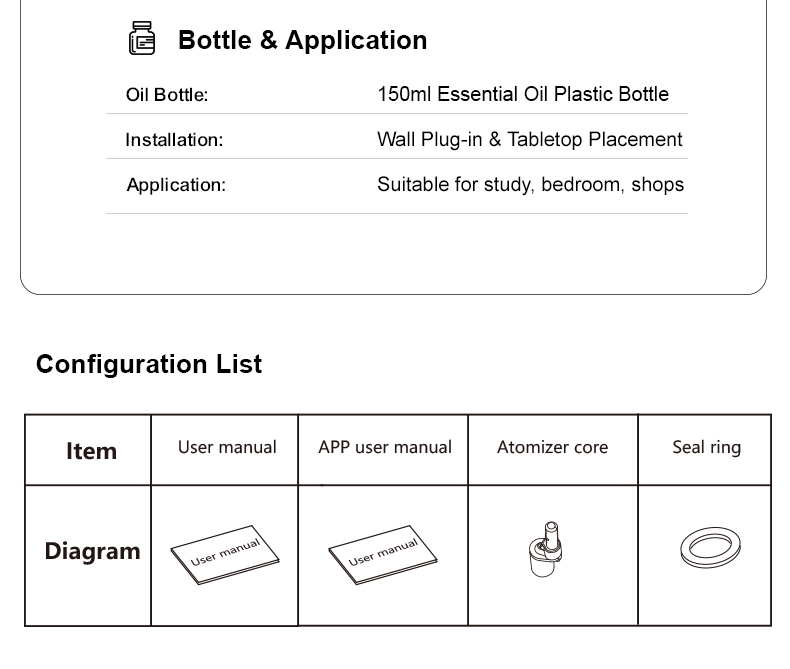Click the Atomizer core column header
Screen dimensions: 790x669
[x=553, y=450]
